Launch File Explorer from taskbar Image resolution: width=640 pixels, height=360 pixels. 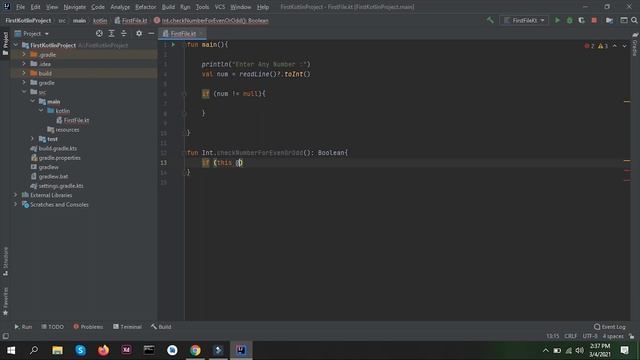(57, 350)
